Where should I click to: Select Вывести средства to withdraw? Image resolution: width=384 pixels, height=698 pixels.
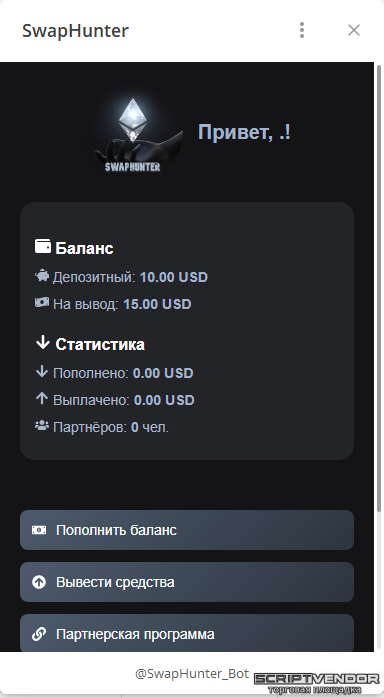(187, 582)
